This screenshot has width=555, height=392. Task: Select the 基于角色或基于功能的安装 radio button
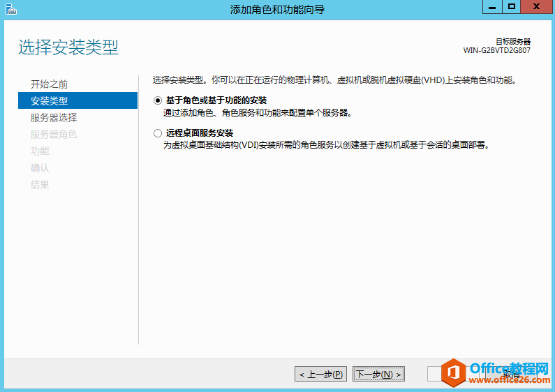[x=157, y=100]
